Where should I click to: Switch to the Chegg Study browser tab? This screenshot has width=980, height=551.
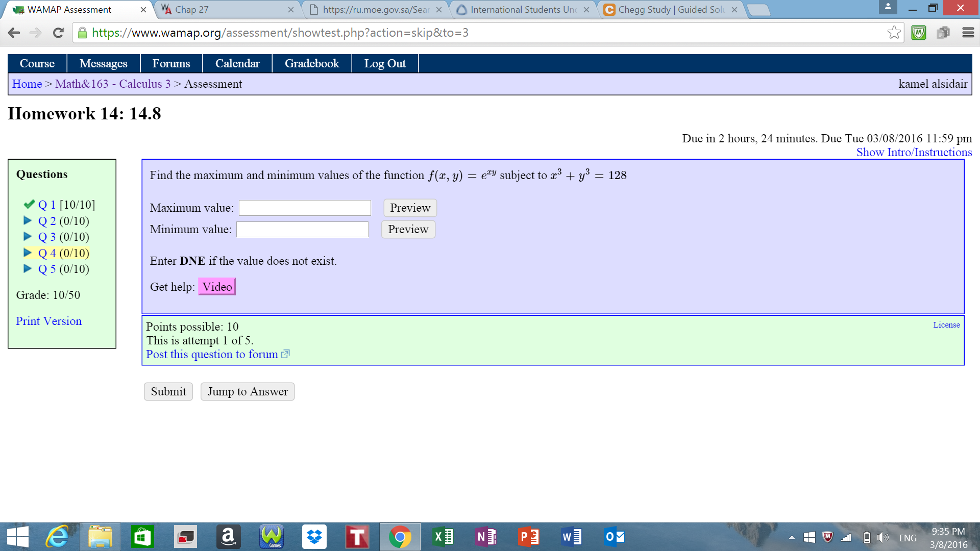(x=664, y=9)
